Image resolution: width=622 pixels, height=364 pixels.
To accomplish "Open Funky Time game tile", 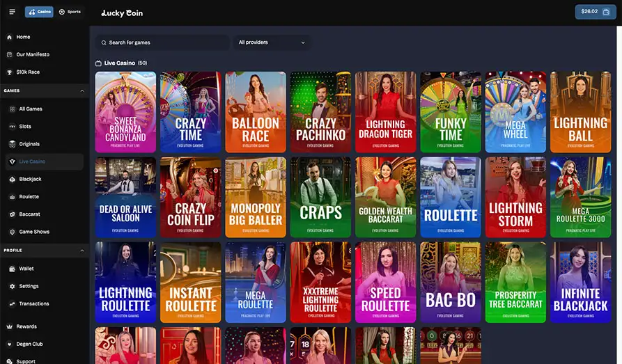I will 451,112.
